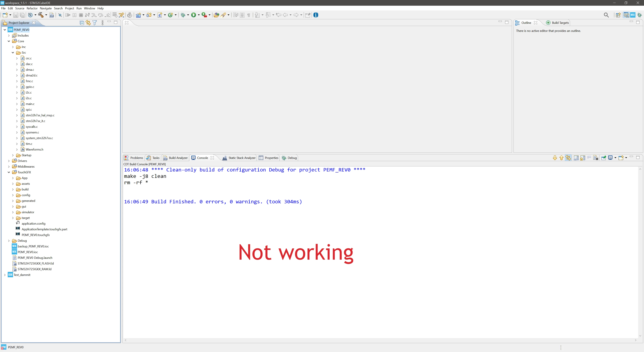Click the console horizontal scrollbar track

click(380, 340)
